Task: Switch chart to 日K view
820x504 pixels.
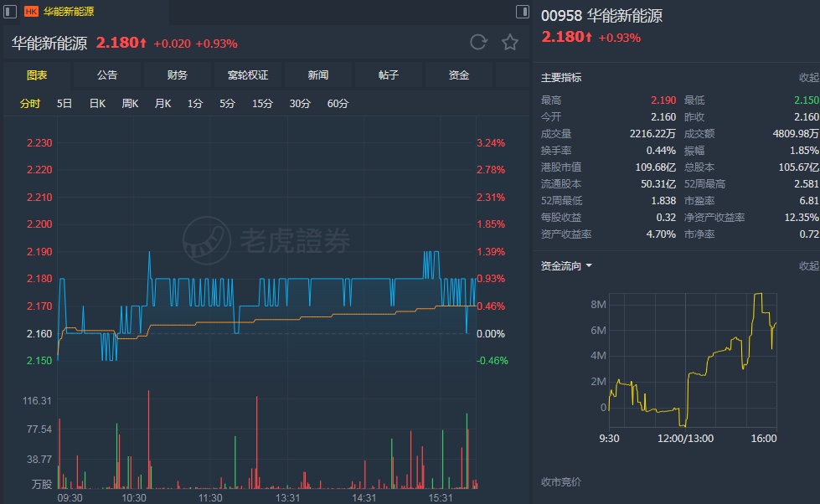Action: [x=97, y=104]
